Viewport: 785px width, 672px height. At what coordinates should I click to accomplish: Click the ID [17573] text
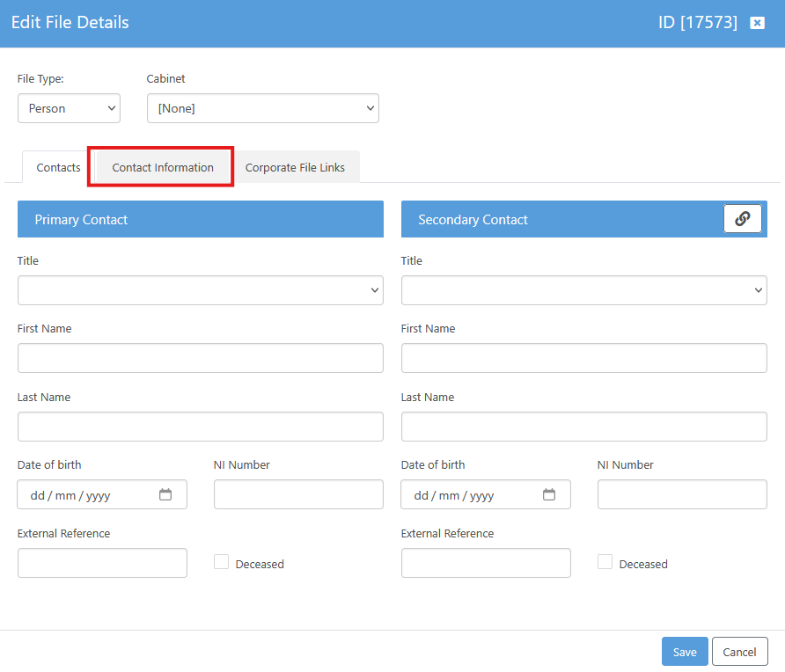[x=697, y=23]
